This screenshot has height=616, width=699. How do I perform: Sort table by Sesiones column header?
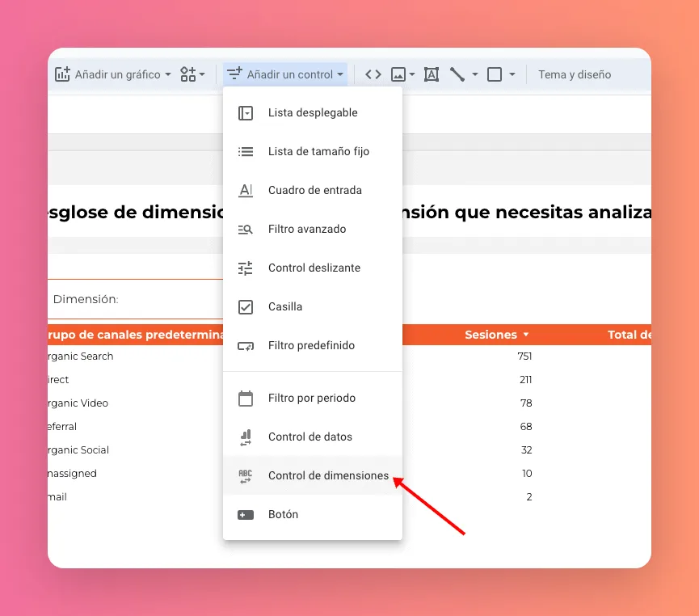click(x=491, y=335)
